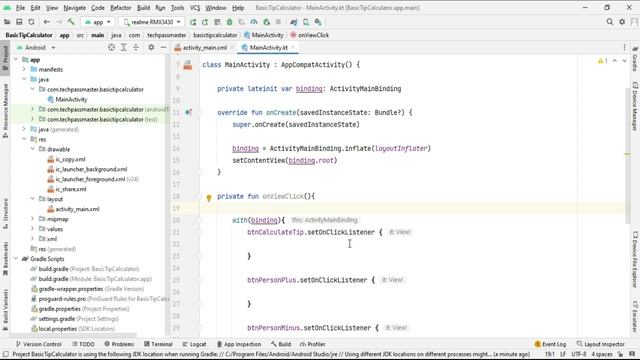Click the Profile app gauge icon
Viewport: 640px width, 360px height.
254,22
